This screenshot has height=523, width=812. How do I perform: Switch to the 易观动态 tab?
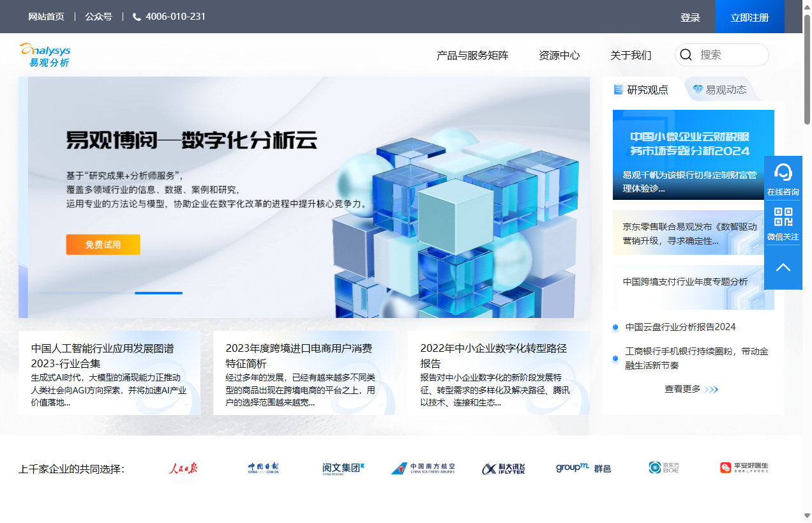coord(725,89)
